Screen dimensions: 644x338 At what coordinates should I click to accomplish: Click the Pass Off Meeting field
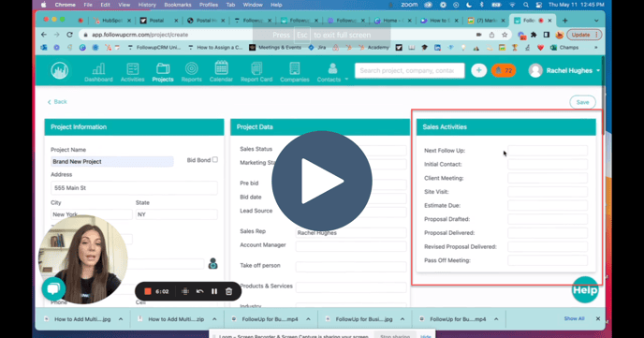coord(548,260)
